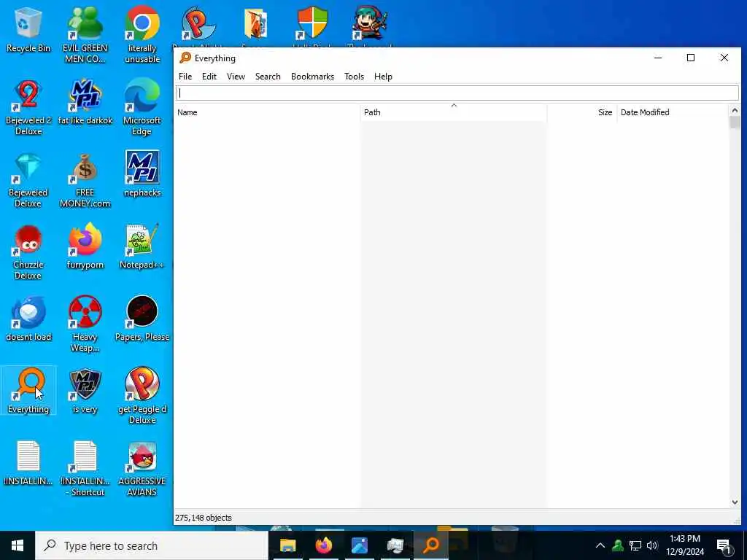Screen dimensions: 747x560
Task: Select the Microsoft Edge desktop shortcut
Action: [x=142, y=107]
